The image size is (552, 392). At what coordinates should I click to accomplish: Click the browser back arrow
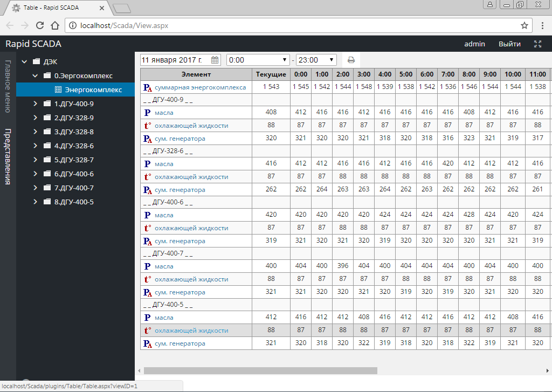pos(10,25)
